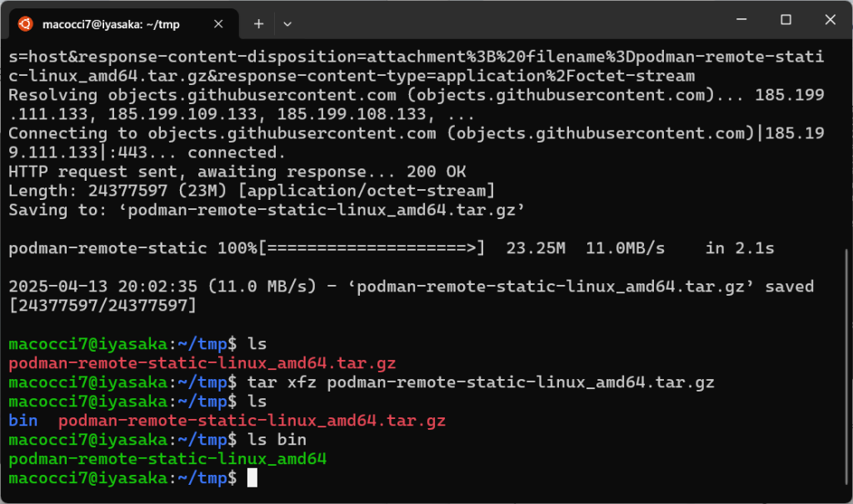This screenshot has width=853, height=504.
Task: Click the blinking cursor block at the prompt
Action: (x=252, y=478)
